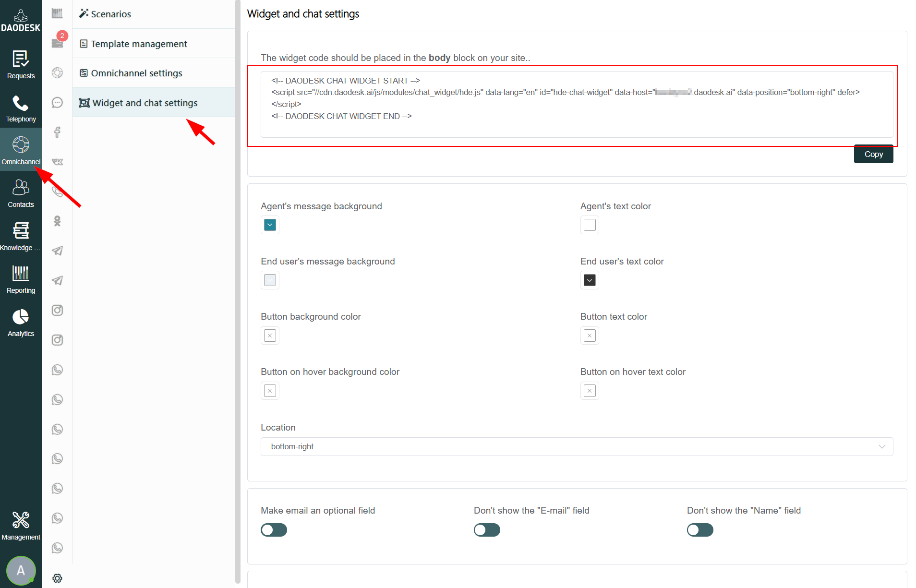Open the Contacts section

coord(21,193)
